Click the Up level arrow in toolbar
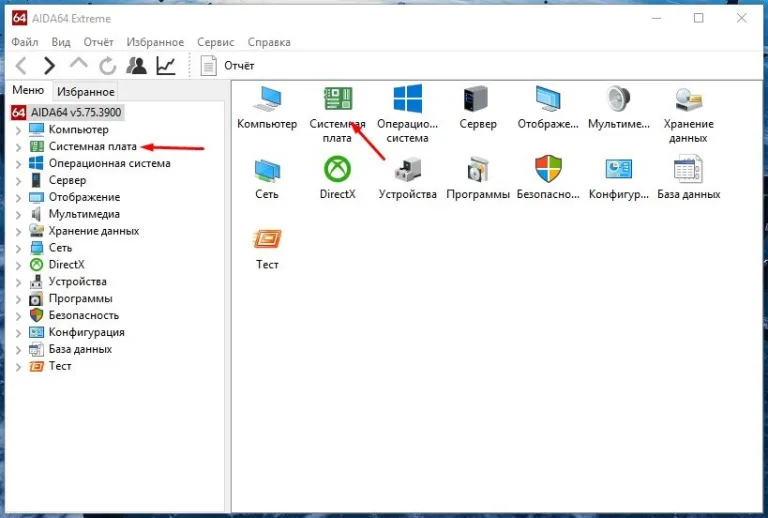 tap(78, 64)
